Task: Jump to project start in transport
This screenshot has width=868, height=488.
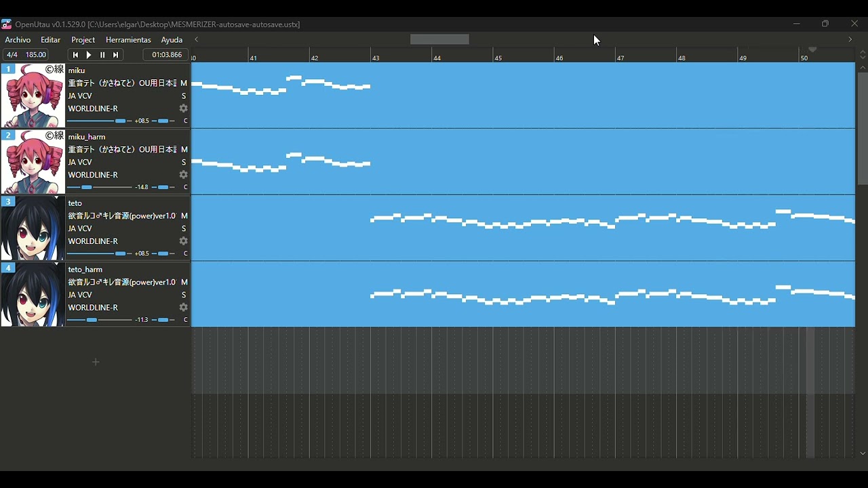Action: (75, 55)
